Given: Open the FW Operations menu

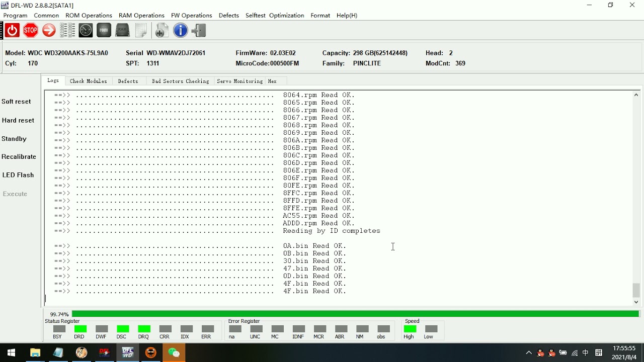Looking at the screenshot, I should point(191,16).
